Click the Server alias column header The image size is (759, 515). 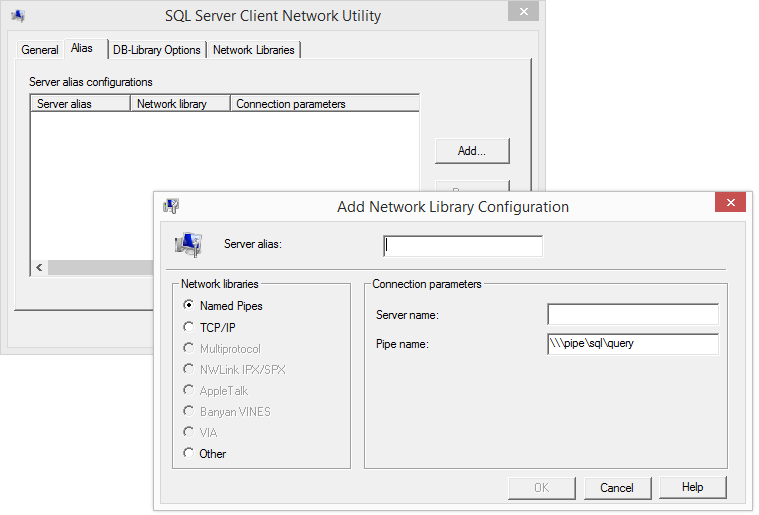pyautogui.click(x=80, y=104)
